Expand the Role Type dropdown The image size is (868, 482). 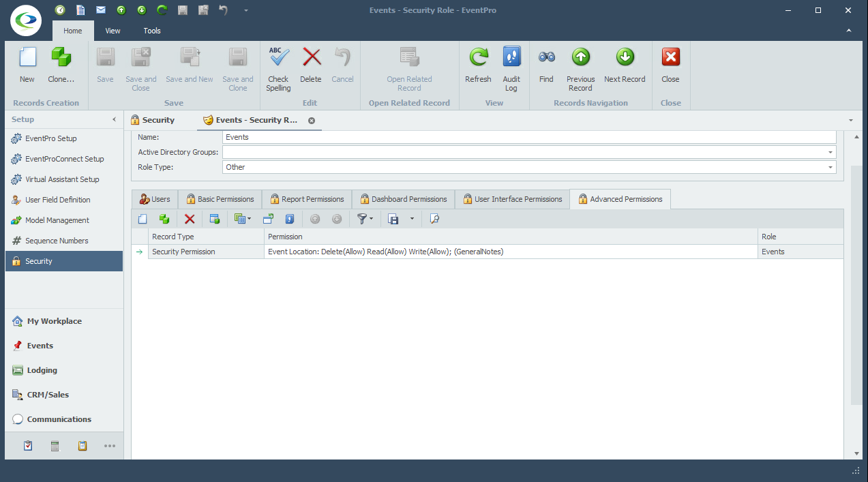pos(830,167)
